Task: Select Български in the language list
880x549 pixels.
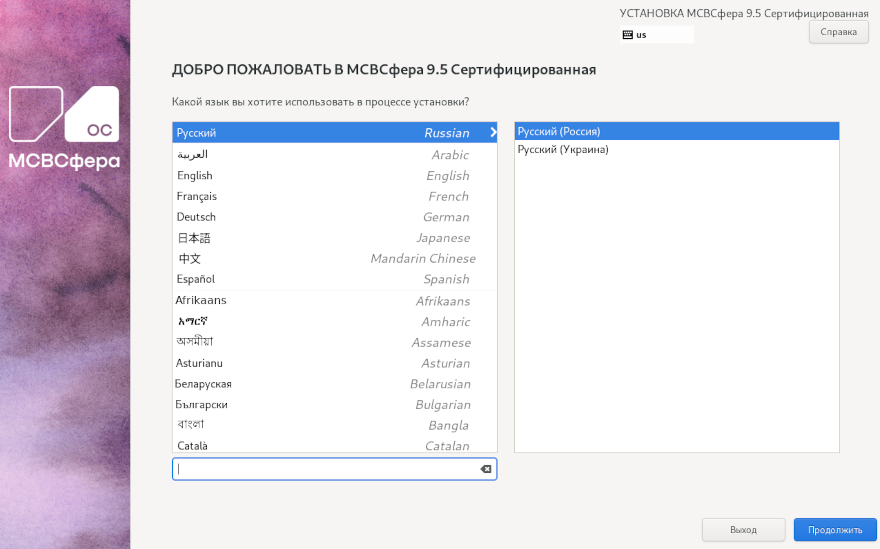Action: coord(334,405)
